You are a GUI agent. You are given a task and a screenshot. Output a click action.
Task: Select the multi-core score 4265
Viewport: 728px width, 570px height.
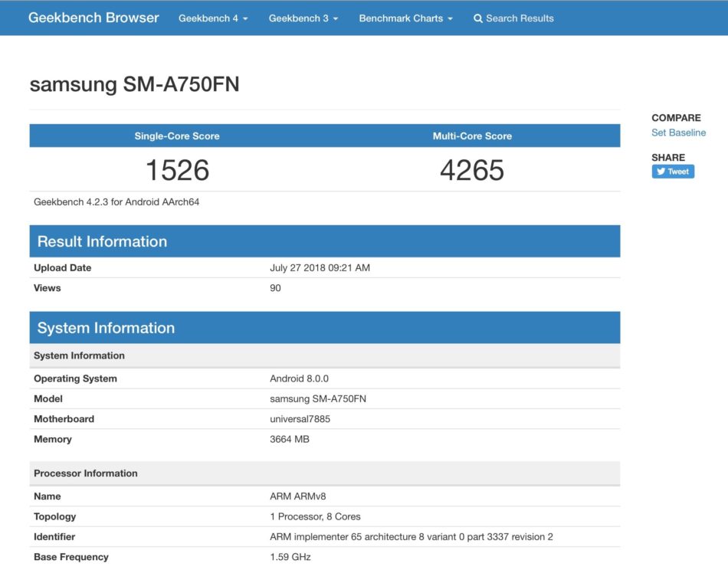pos(472,170)
